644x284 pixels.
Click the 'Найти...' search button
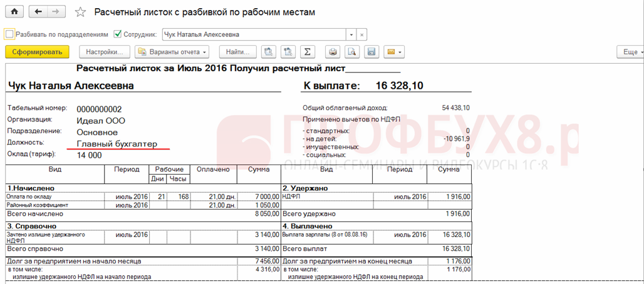click(238, 51)
